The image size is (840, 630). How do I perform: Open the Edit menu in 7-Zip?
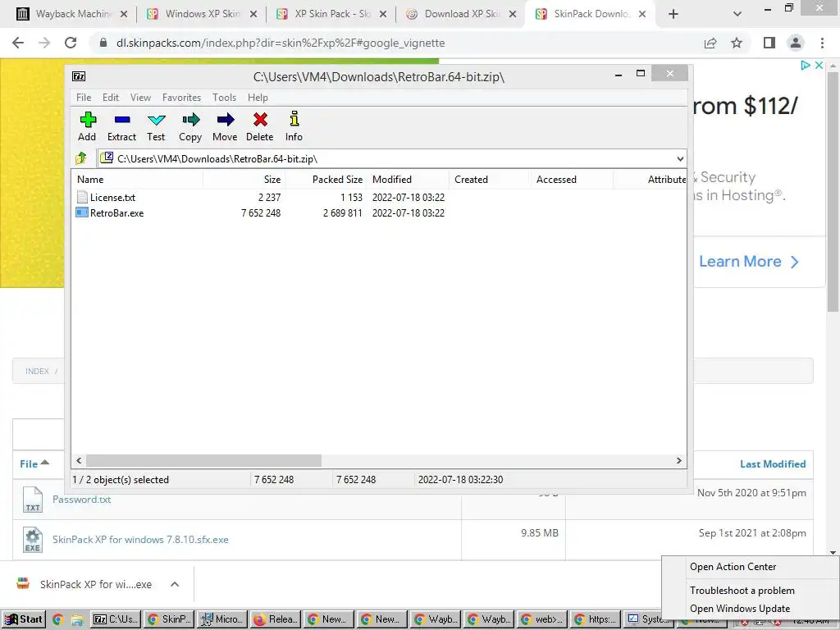pyautogui.click(x=111, y=98)
